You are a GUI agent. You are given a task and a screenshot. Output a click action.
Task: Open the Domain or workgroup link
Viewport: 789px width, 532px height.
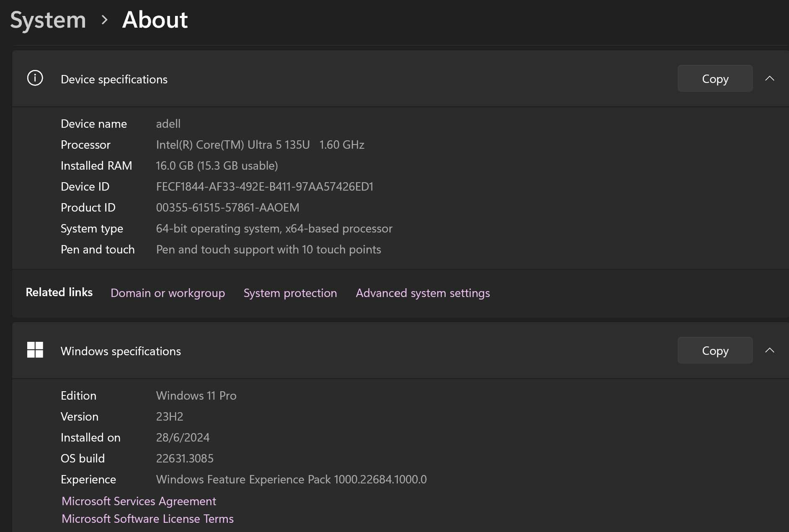click(x=168, y=293)
